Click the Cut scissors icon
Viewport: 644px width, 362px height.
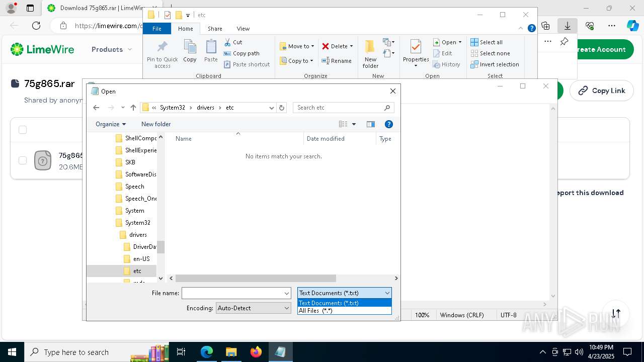pyautogui.click(x=227, y=42)
